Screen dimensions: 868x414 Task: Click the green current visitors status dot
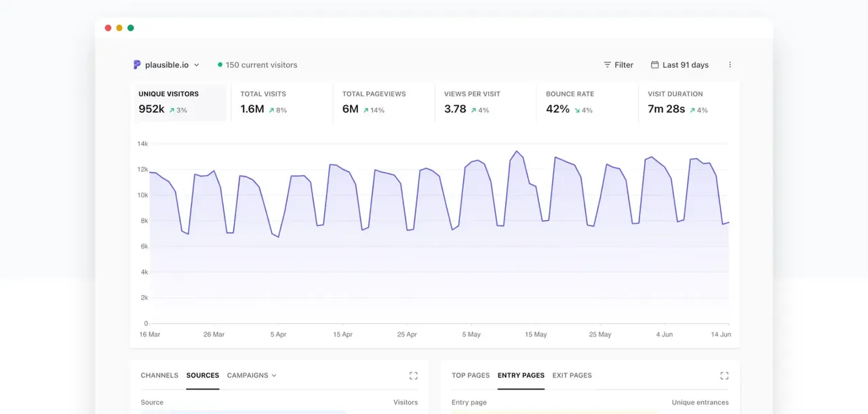[220, 65]
